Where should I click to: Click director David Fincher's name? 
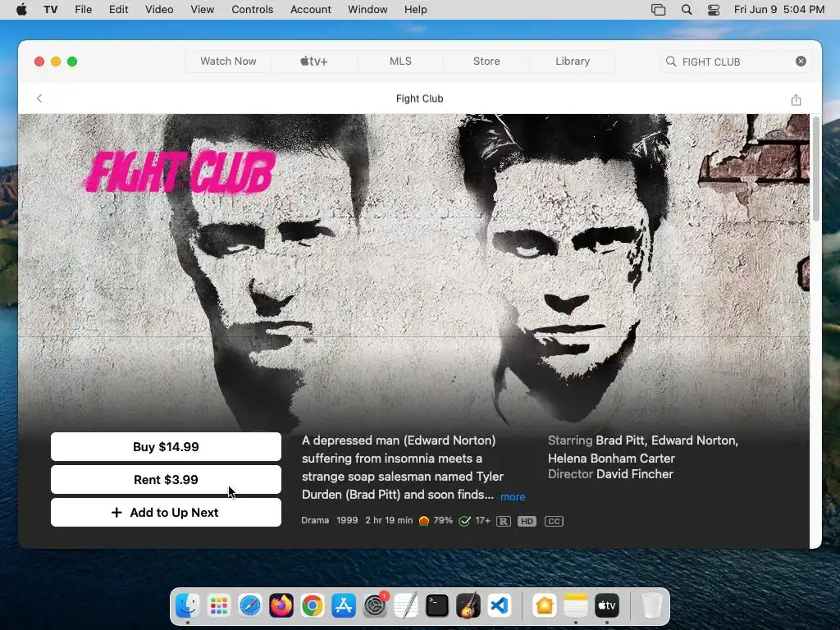(635, 474)
